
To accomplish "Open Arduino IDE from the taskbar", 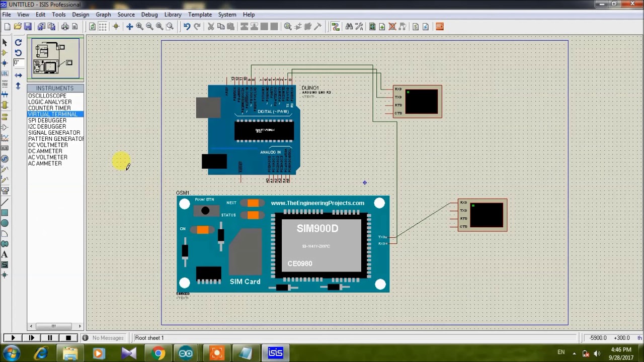I will (x=185, y=353).
